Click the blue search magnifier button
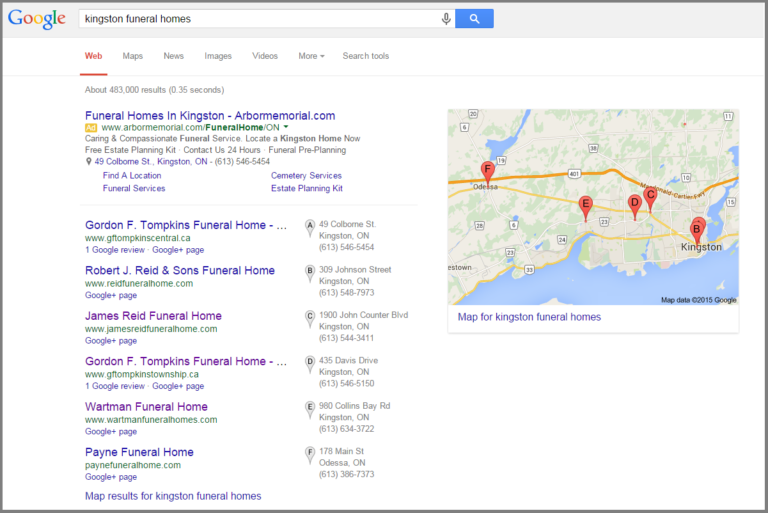Screen dimensions: 768x513 click(x=474, y=19)
